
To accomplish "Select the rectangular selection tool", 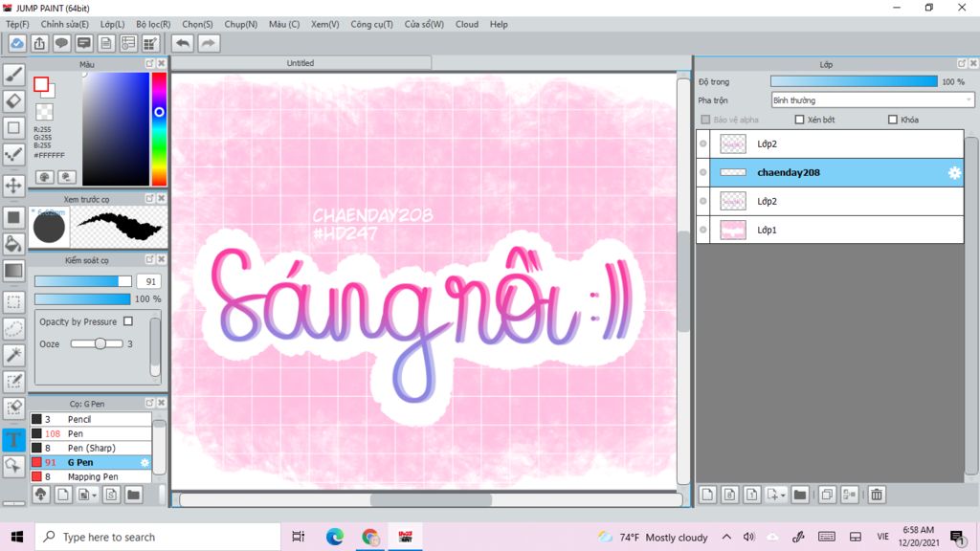I will pyautogui.click(x=13, y=301).
